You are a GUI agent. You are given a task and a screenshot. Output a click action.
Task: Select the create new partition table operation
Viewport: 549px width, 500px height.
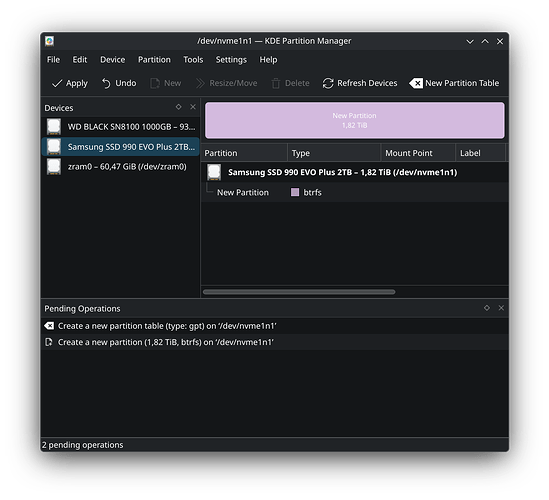[274, 326]
